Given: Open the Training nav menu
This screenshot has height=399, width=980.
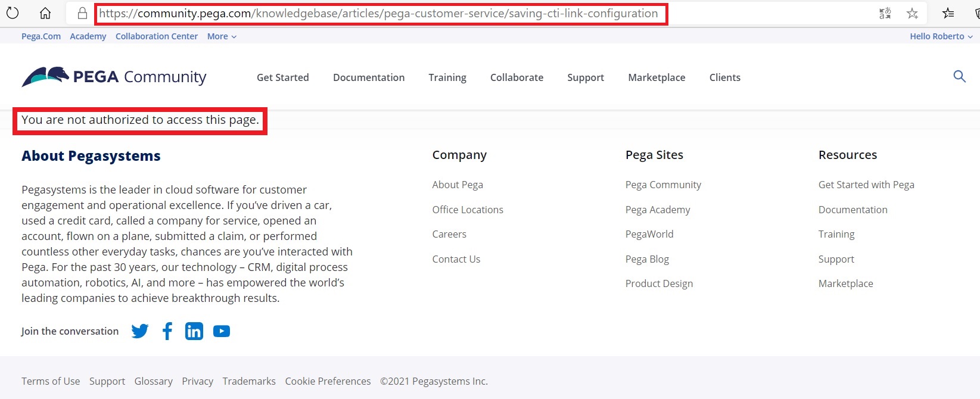Looking at the screenshot, I should click(x=447, y=77).
